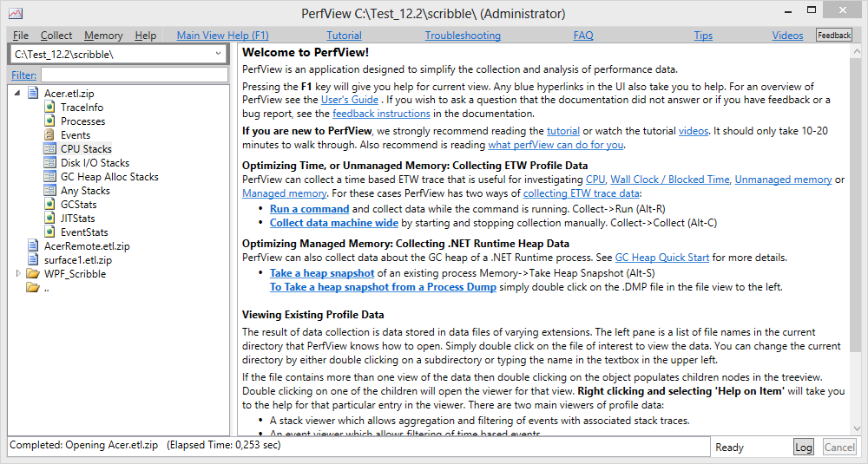Open the FAQ link
Screen dimensions: 868x464
[x=583, y=36]
